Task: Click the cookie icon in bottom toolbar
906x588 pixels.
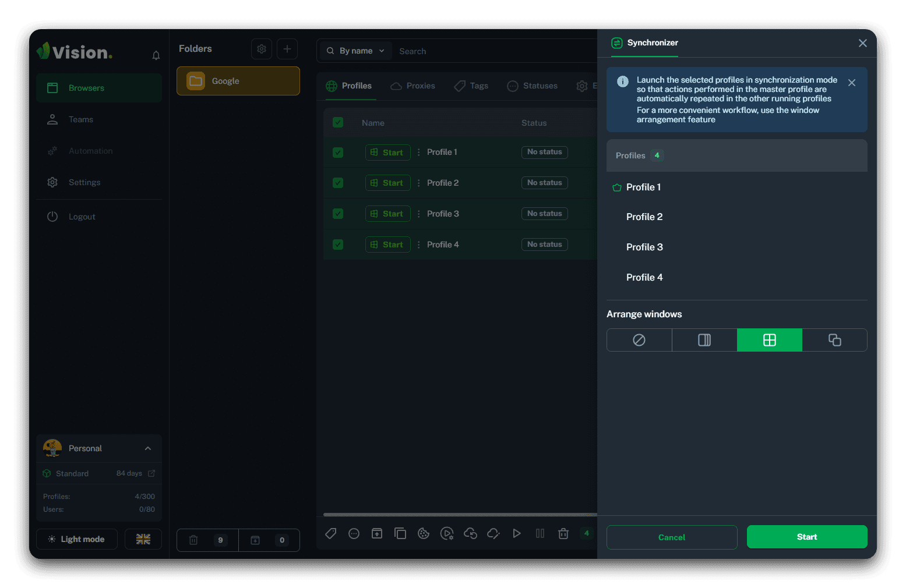Action: 424,533
